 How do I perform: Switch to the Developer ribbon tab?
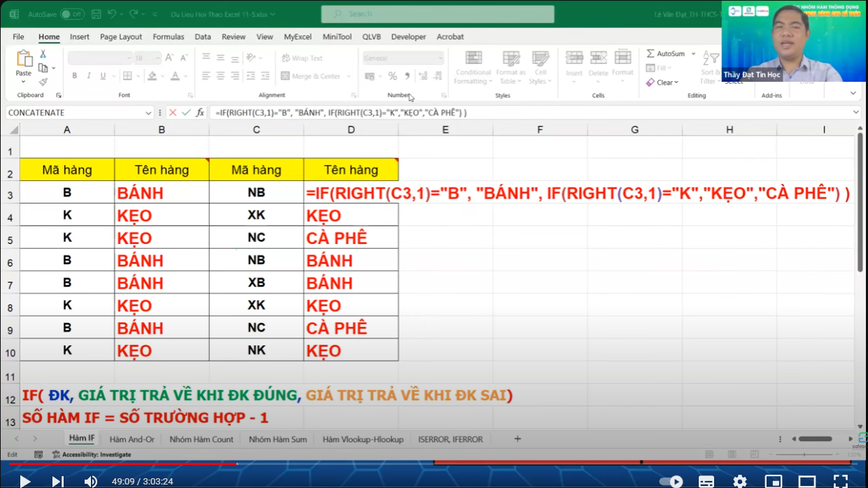(408, 37)
